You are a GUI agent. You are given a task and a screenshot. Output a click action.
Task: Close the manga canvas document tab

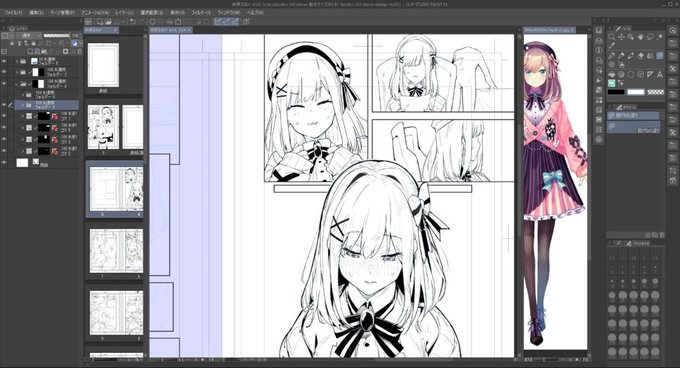coord(189,30)
